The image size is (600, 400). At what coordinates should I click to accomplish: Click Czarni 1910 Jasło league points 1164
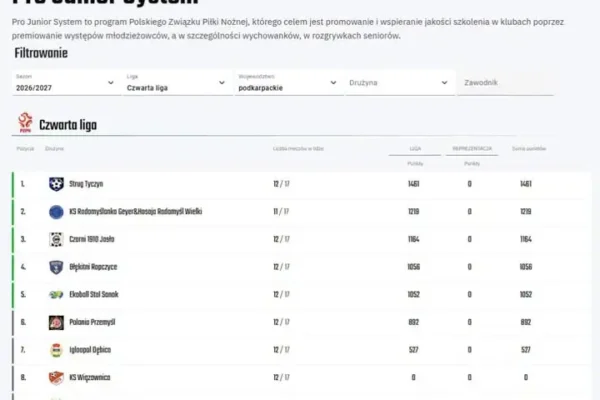pyautogui.click(x=414, y=239)
